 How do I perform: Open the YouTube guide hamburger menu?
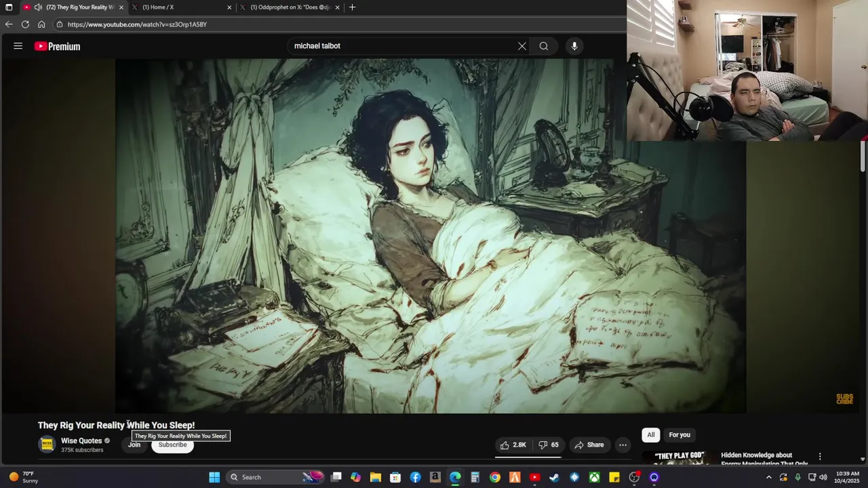18,46
